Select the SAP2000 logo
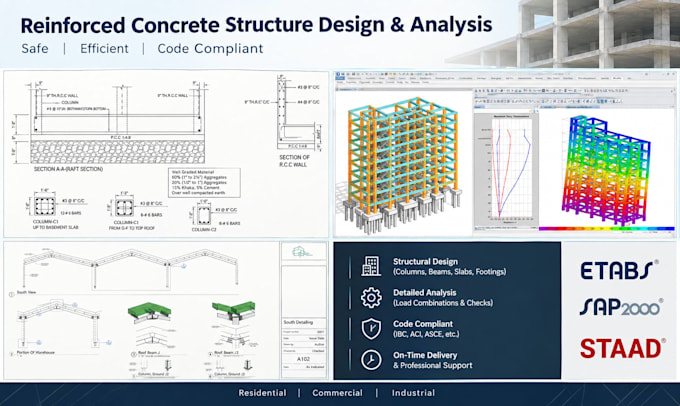680x406 pixels. click(621, 307)
